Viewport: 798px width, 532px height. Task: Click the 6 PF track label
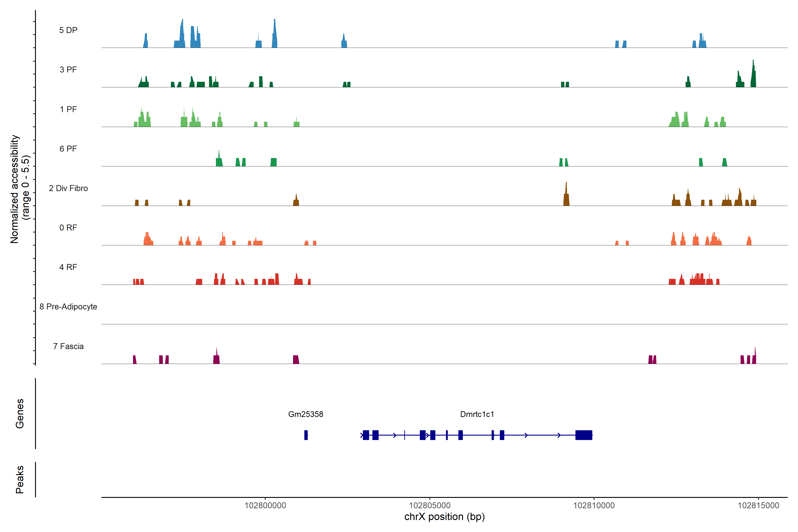click(x=68, y=149)
